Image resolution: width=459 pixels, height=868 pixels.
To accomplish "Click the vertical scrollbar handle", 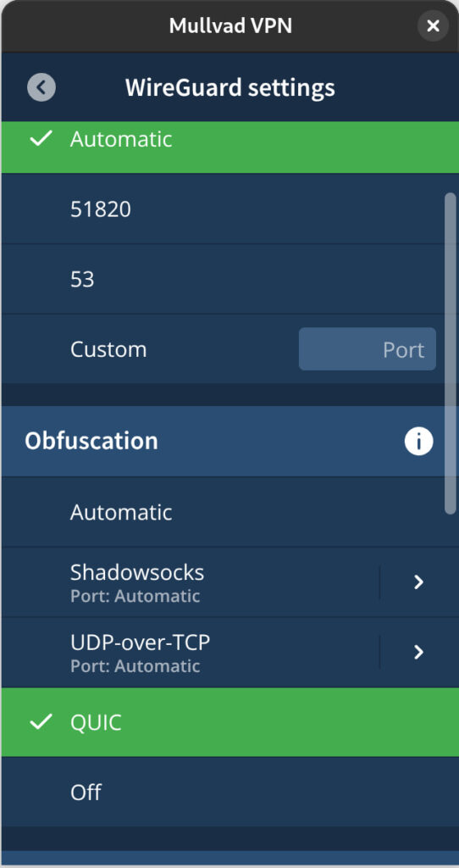I will click(451, 353).
